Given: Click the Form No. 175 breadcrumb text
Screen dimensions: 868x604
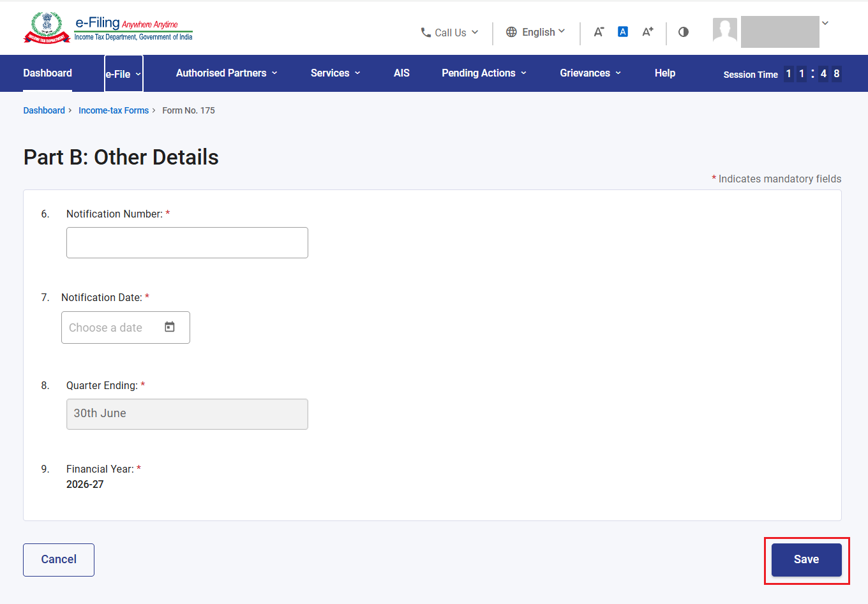Looking at the screenshot, I should 188,110.
